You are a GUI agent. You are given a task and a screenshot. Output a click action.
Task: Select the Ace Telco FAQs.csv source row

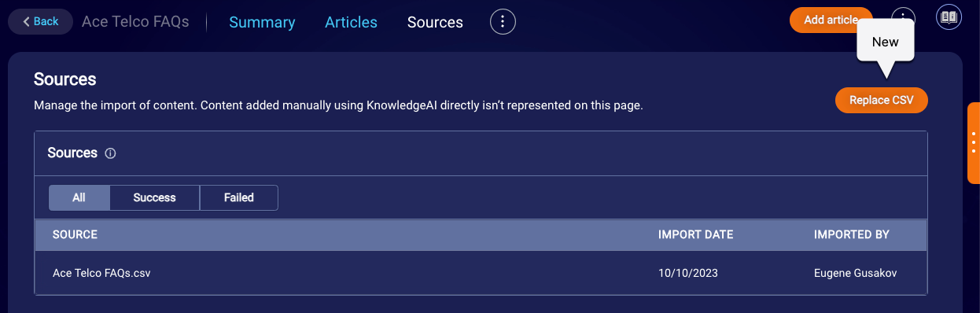pos(481,273)
